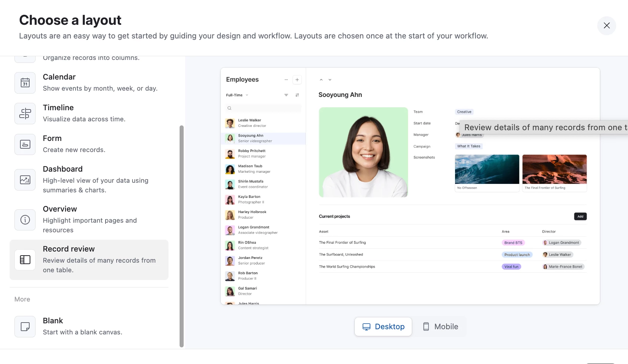This screenshot has width=628, height=364.
Task: Click Sooyoung Ahn's large profile photo
Action: click(x=363, y=152)
